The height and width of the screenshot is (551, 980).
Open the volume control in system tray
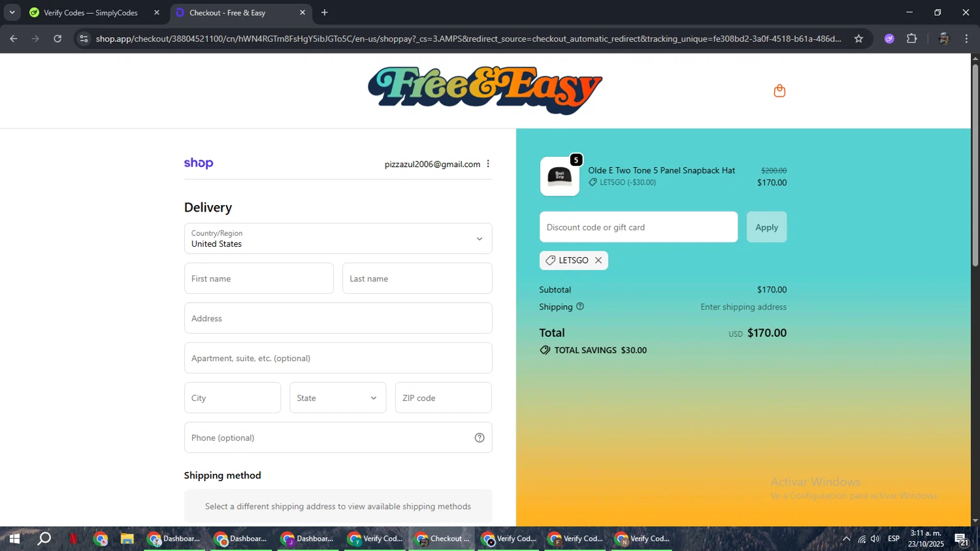tap(875, 539)
